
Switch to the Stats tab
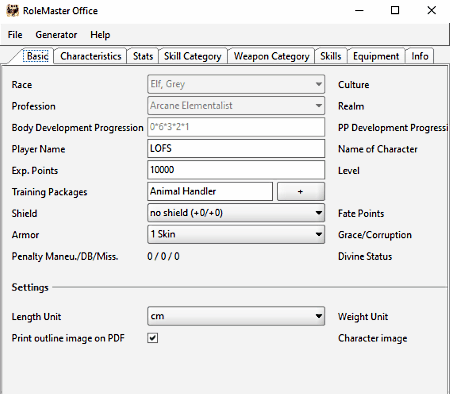coord(143,56)
